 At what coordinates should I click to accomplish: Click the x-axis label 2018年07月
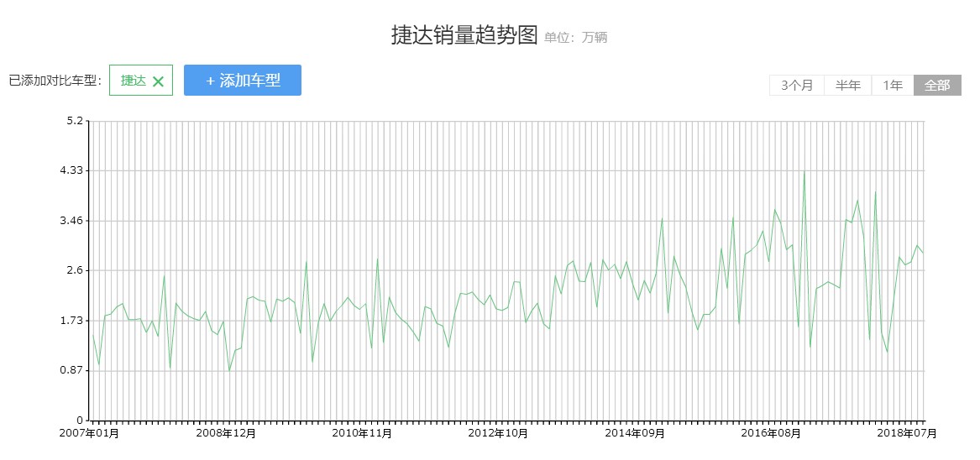point(907,433)
